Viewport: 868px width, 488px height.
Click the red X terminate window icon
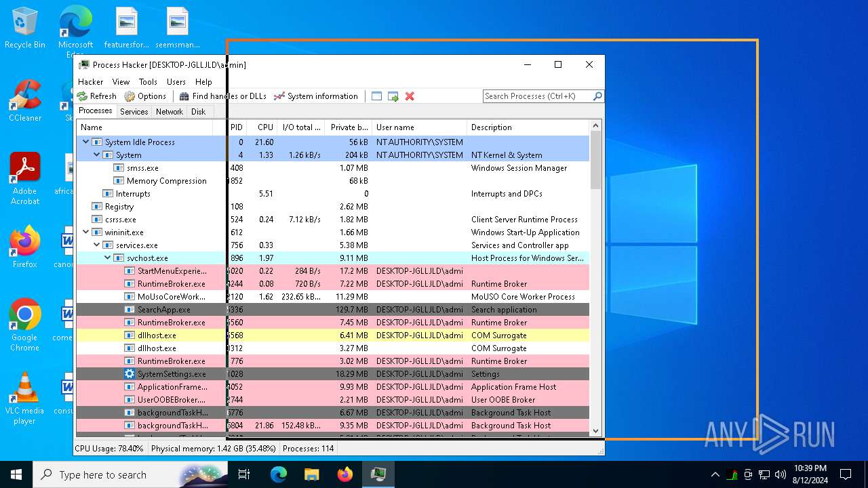point(410,96)
